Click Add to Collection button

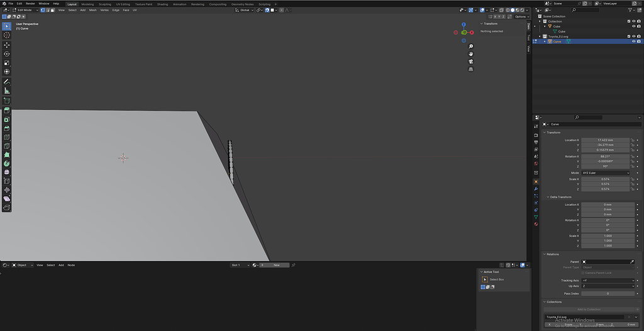tap(589, 309)
